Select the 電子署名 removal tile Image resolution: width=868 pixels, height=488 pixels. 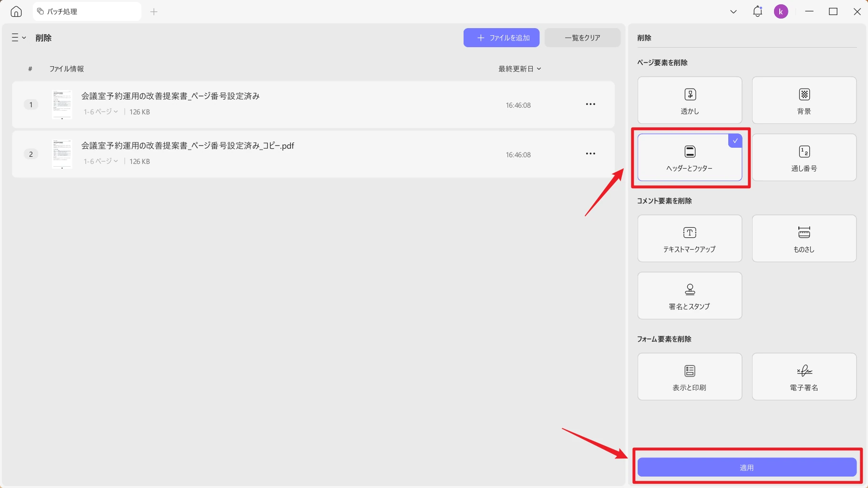(804, 376)
